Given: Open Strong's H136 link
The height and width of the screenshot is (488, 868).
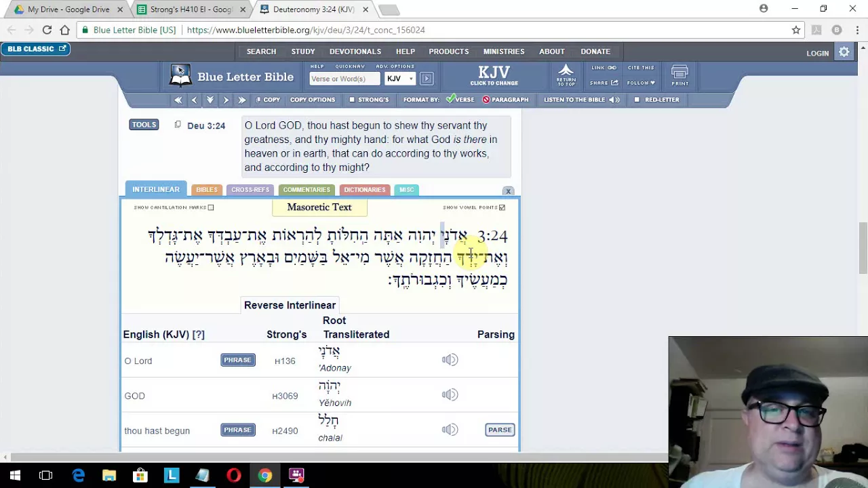Looking at the screenshot, I should click(x=285, y=361).
